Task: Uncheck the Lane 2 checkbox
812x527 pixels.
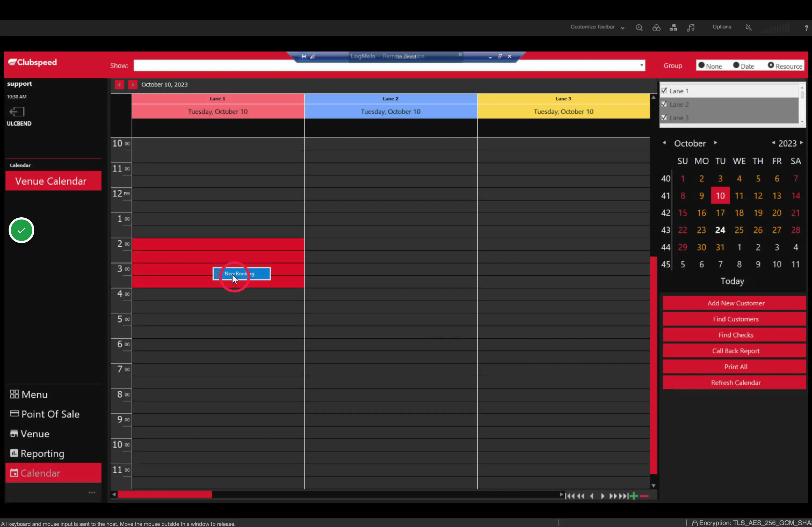Action: [664, 104]
